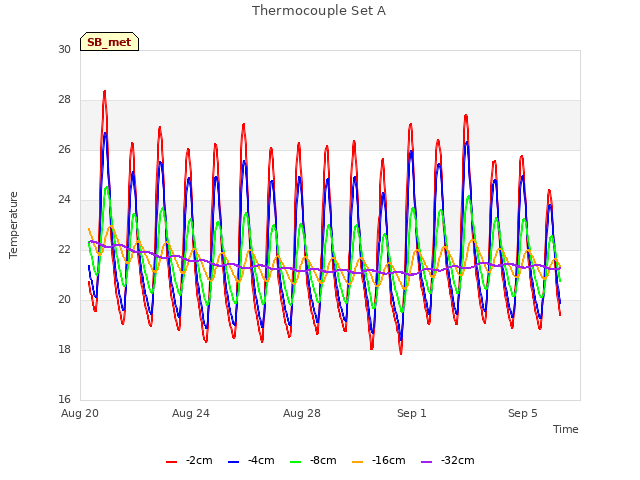Click the red -2cm legend color marker
This screenshot has height=480, width=640.
click(171, 462)
